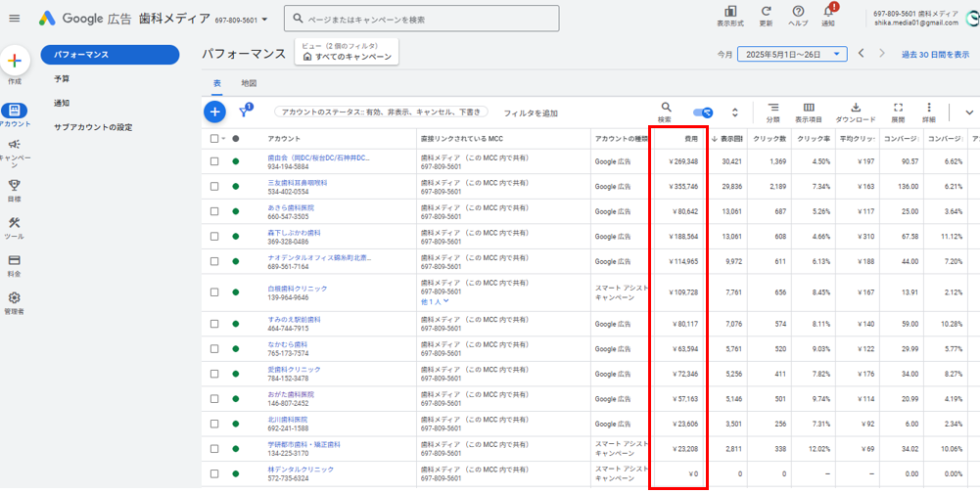Toggle the blue switch beside 検索

click(x=702, y=112)
